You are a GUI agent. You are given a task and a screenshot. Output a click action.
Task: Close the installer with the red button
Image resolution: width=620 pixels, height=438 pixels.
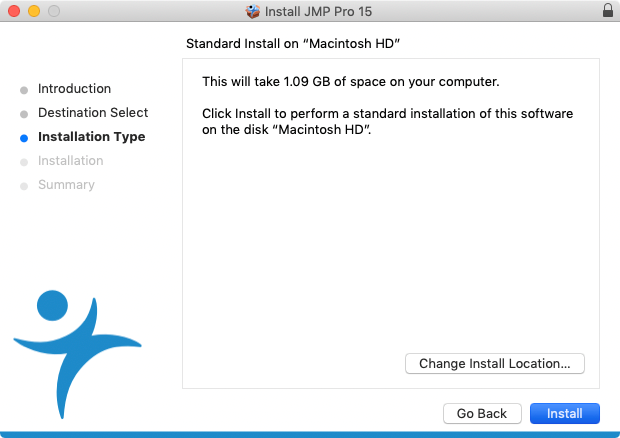tap(14, 11)
